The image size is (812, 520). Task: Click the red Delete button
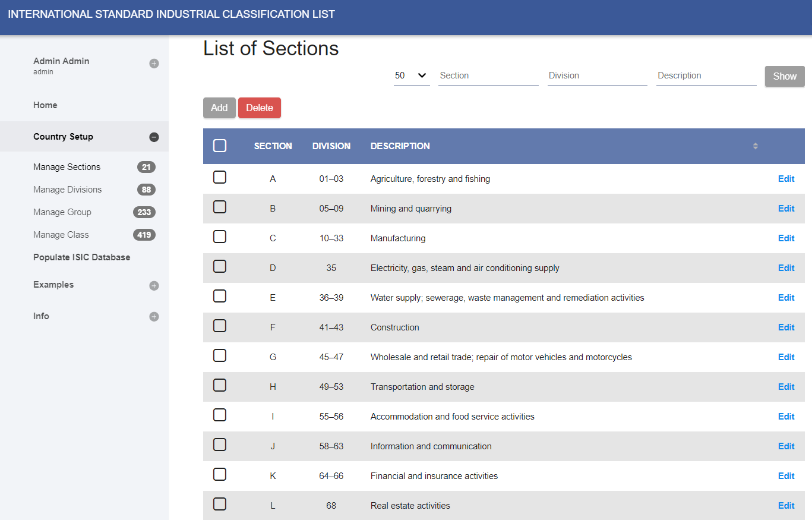[259, 108]
